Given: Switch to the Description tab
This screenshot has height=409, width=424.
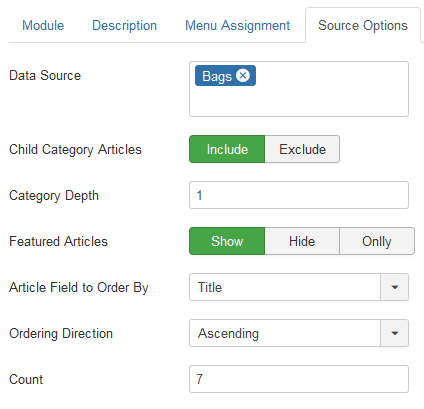Looking at the screenshot, I should (x=124, y=26).
